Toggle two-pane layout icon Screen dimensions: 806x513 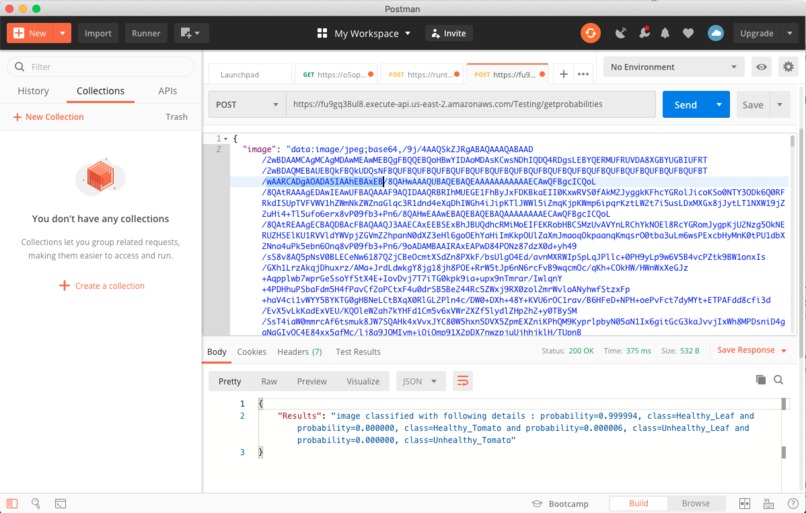coord(744,504)
